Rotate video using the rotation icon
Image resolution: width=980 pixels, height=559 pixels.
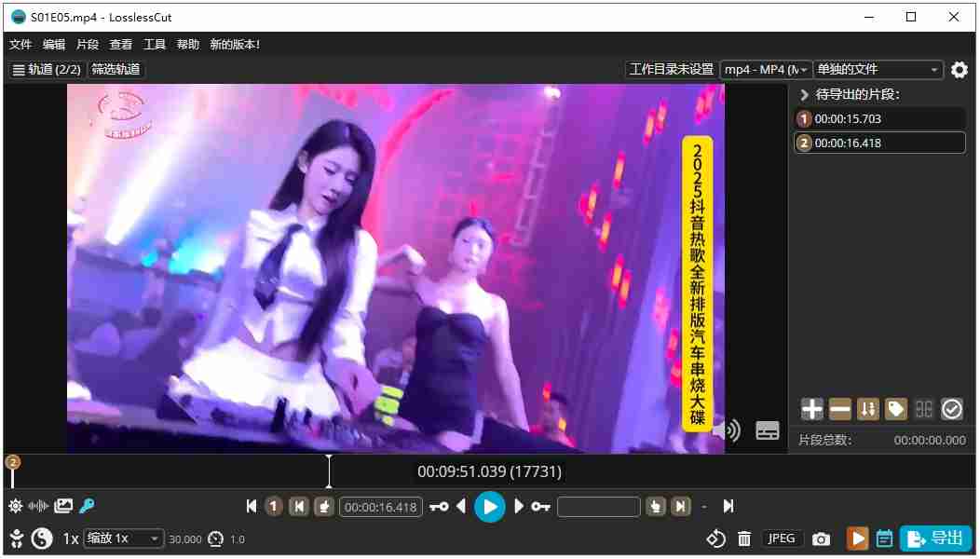click(x=715, y=539)
